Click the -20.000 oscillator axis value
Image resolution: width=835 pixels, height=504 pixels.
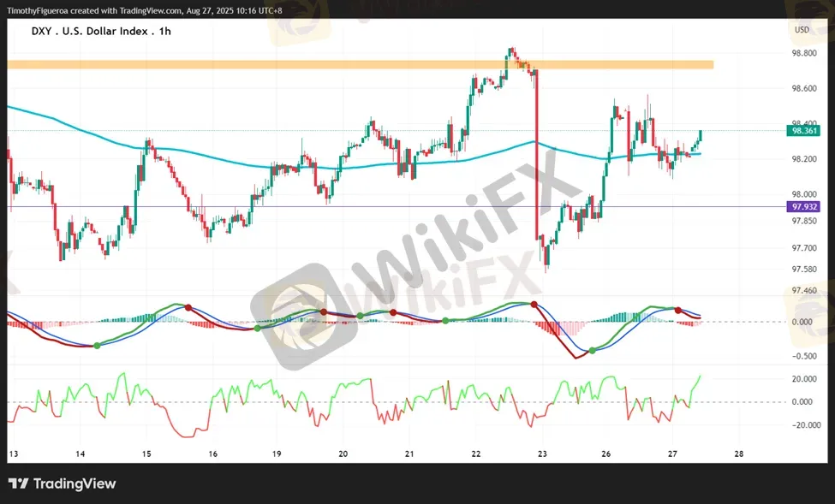click(804, 425)
